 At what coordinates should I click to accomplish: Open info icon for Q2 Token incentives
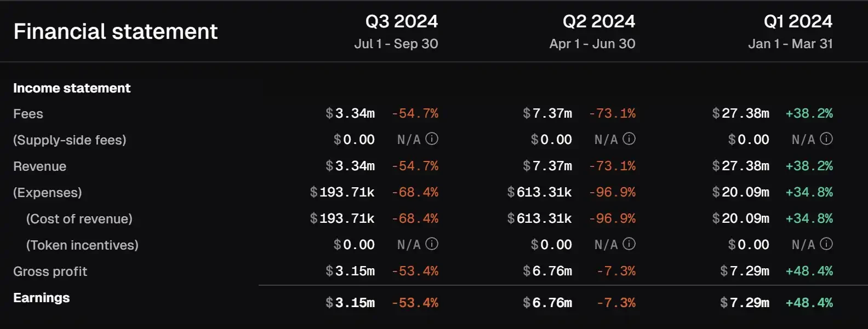tap(629, 244)
